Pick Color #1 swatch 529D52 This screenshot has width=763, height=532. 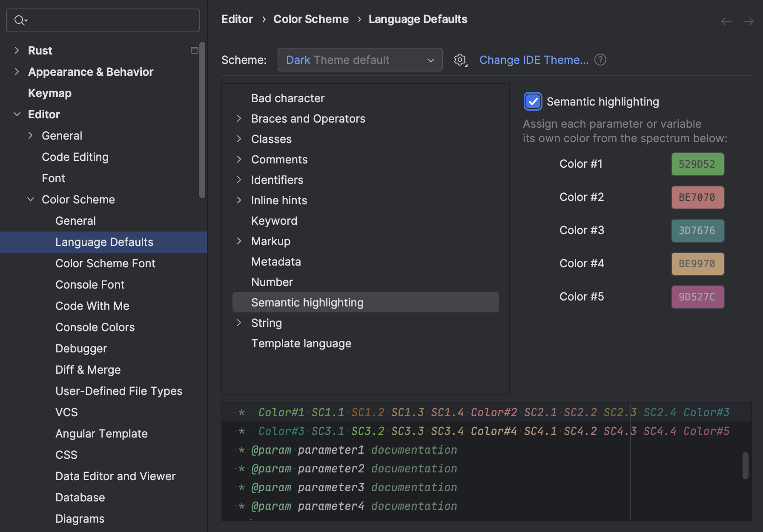[x=697, y=164]
